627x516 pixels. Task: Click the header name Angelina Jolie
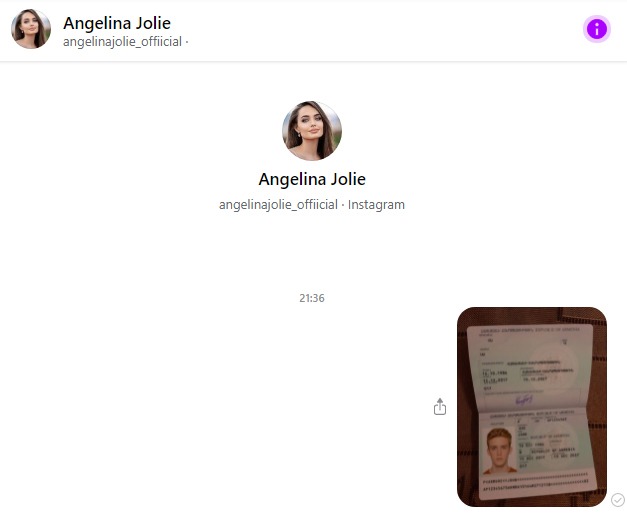point(117,23)
